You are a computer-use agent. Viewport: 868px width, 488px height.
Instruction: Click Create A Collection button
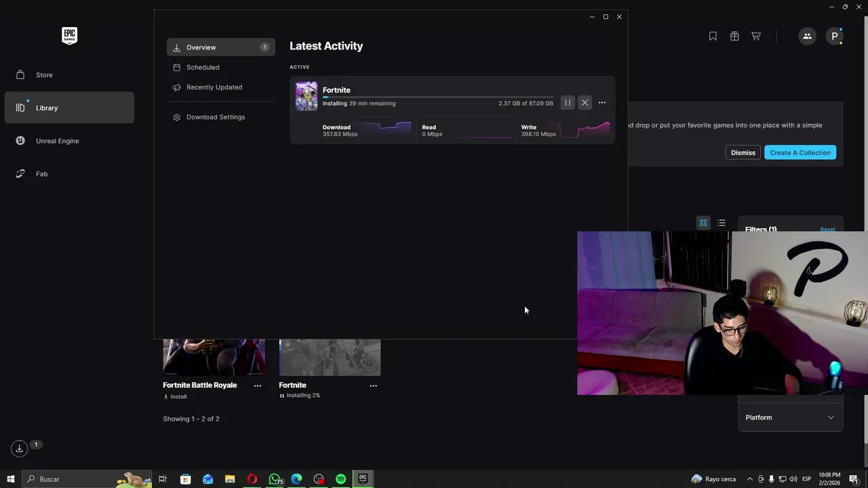(800, 152)
